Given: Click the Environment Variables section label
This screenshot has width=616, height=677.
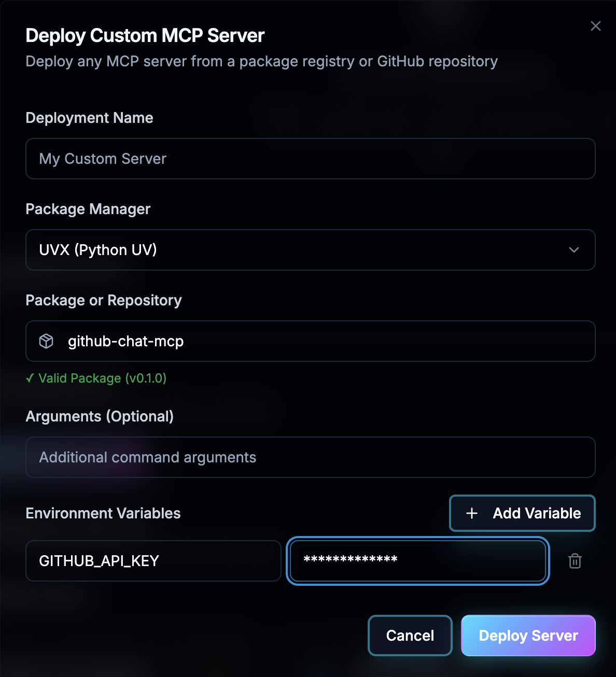Looking at the screenshot, I should [103, 513].
